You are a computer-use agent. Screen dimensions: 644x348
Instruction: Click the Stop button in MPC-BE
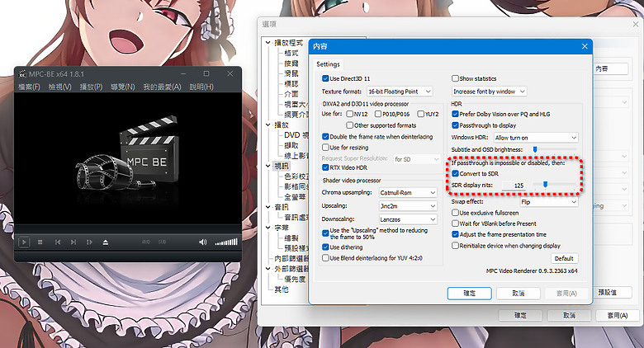click(x=40, y=242)
